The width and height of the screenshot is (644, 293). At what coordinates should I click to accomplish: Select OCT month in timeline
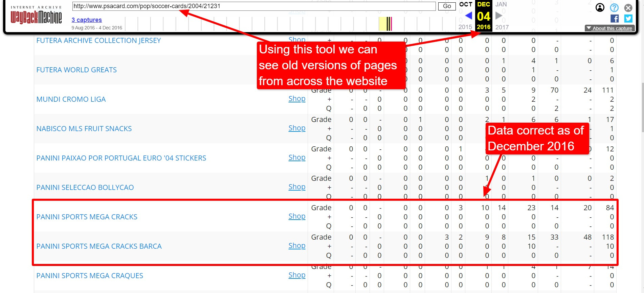466,4
